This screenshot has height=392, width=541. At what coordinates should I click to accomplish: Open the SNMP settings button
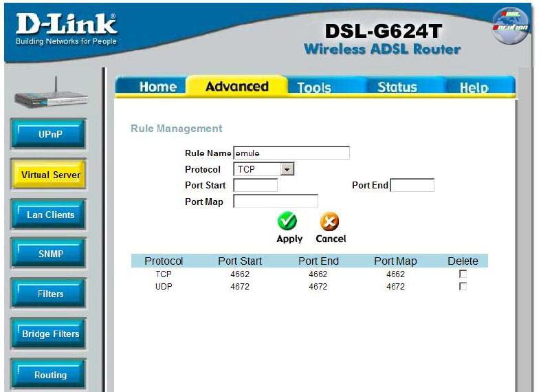pyautogui.click(x=49, y=253)
